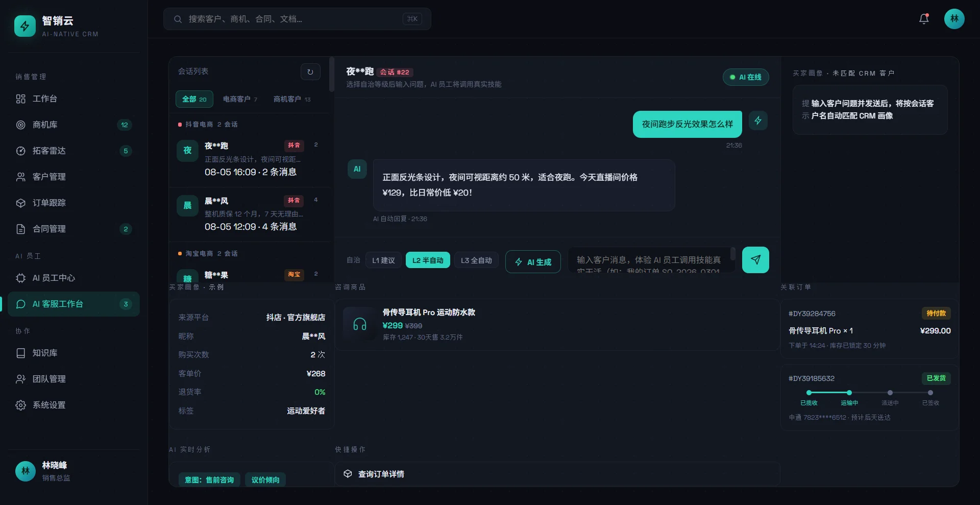This screenshot has height=505, width=980.
Task: Click the 林 avatar in top bar
Action: click(954, 19)
